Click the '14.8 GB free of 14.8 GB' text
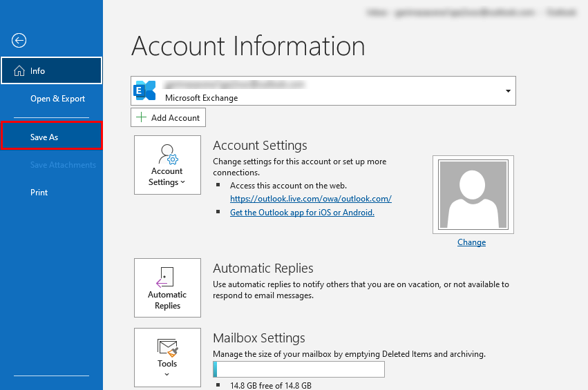 271,385
